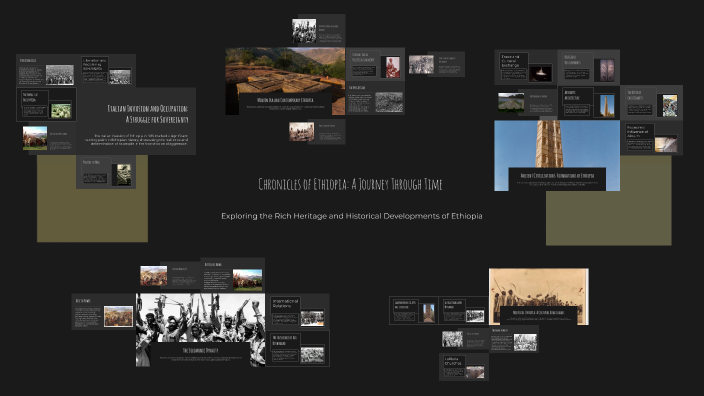Screen dimensions: 704x396
Task: Open the Economic Influence of Aksum slide
Action: 651,138
